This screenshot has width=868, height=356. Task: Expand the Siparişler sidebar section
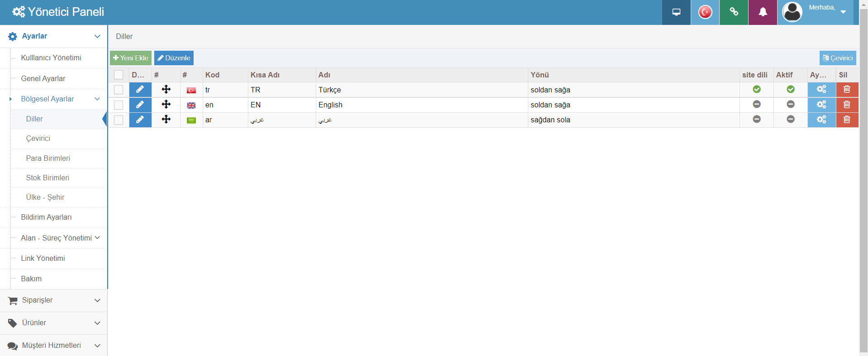pyautogui.click(x=53, y=300)
